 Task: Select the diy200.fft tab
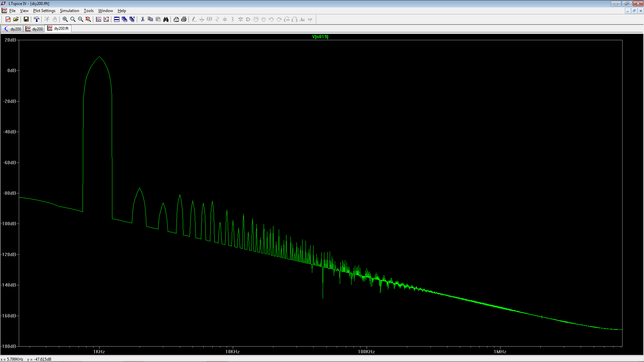tap(58, 28)
